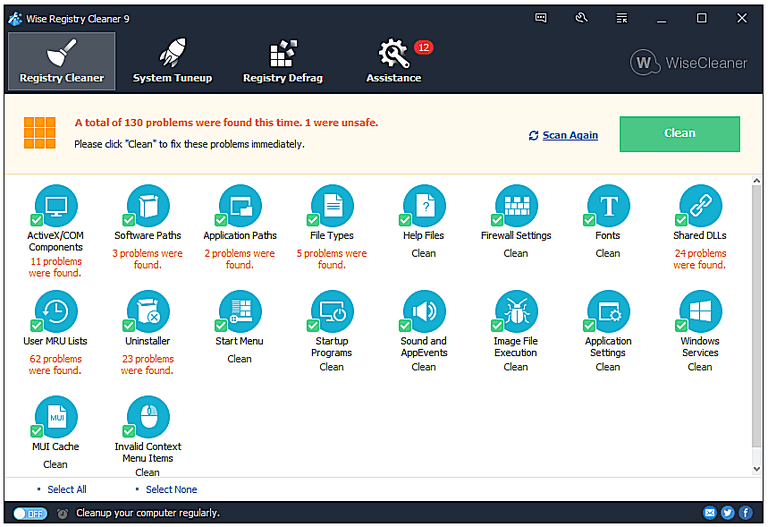
Task: Uncheck the Image File Execution checkbox
Action: (497, 326)
